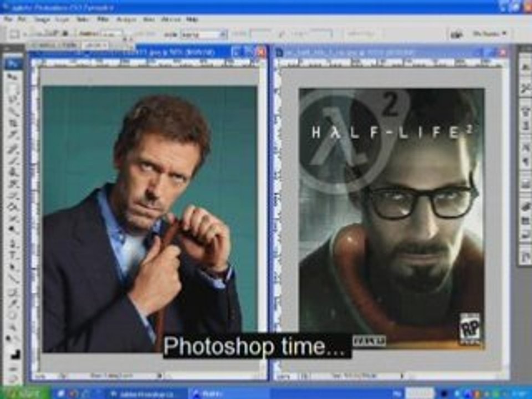Viewport: 532px width, 399px height.
Task: Select the Eyedropper tool
Action: 13,304
